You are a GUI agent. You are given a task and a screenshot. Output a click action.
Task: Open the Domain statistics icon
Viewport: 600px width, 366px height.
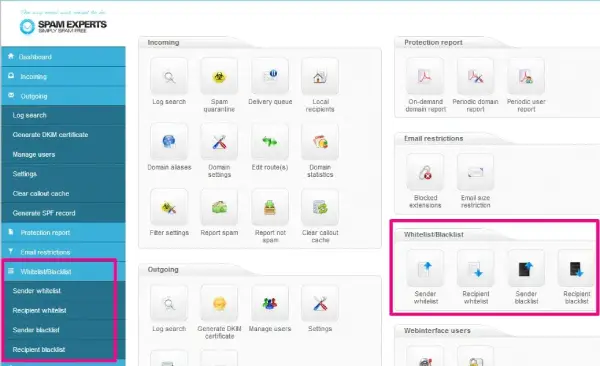pyautogui.click(x=320, y=142)
